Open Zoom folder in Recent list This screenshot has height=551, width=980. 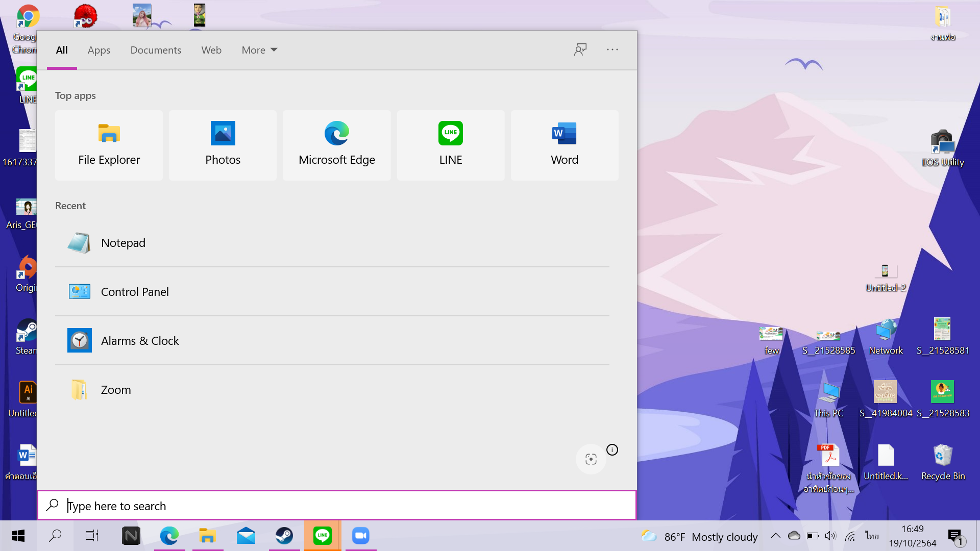tap(332, 390)
